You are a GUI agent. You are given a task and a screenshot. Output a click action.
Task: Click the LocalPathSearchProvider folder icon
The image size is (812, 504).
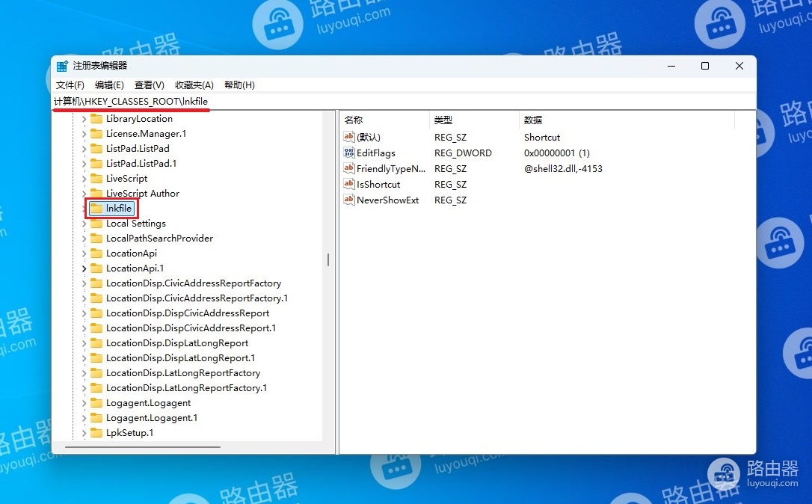[x=96, y=239]
